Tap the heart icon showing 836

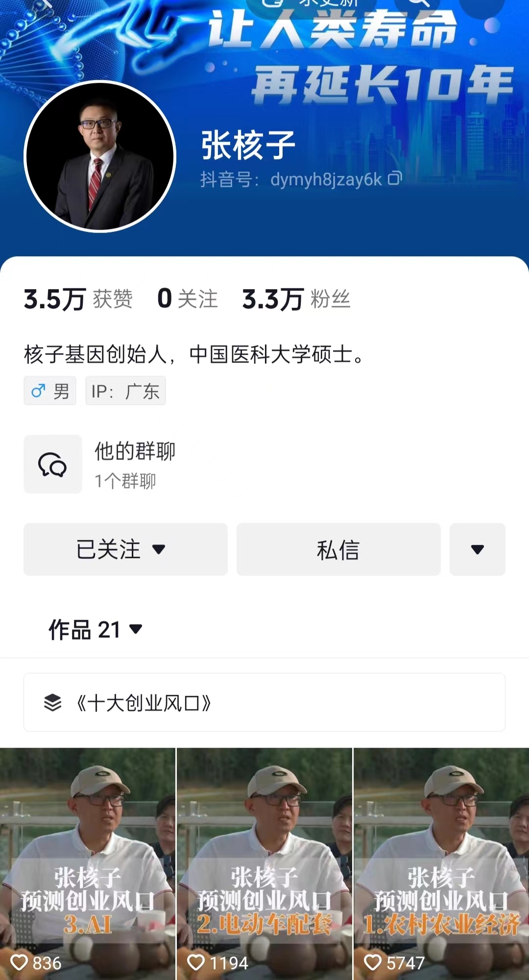(20, 962)
